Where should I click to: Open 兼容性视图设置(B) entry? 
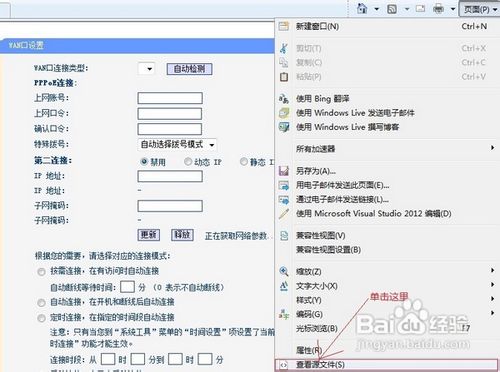click(387, 250)
